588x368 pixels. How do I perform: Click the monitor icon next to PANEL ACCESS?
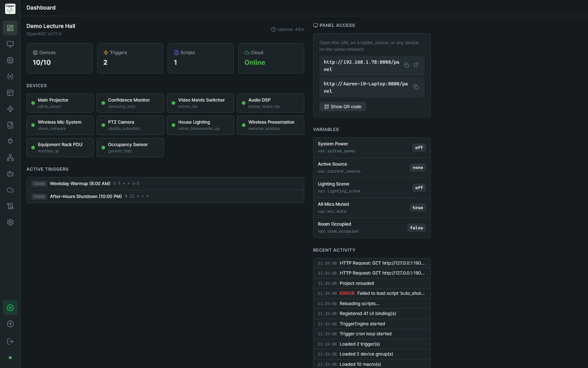pos(316,25)
